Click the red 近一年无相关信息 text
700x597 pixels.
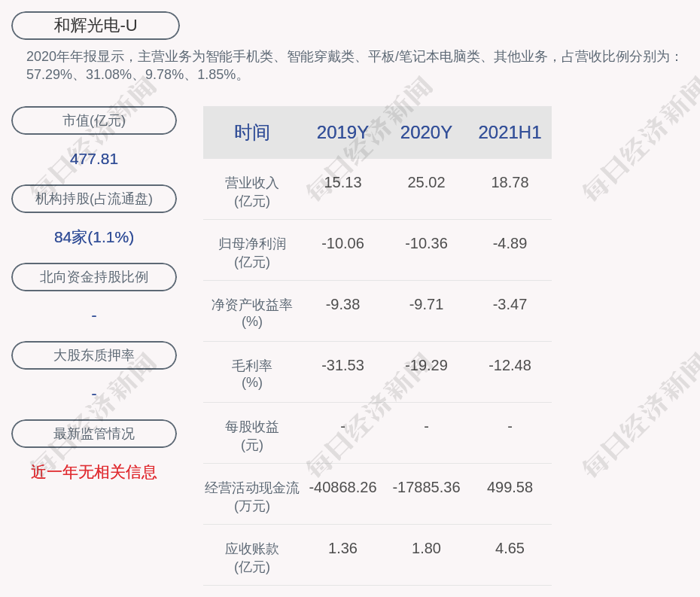pos(94,472)
